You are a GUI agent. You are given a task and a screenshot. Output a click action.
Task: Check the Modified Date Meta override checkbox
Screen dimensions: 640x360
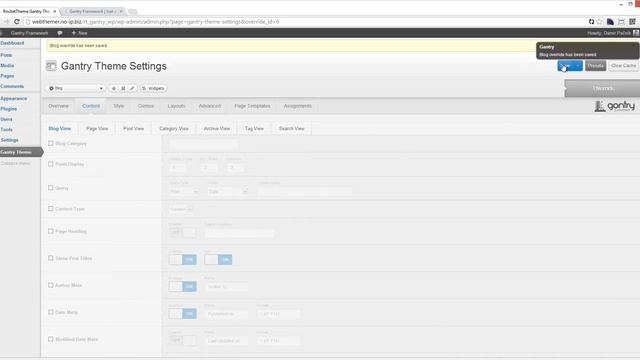[51, 339]
